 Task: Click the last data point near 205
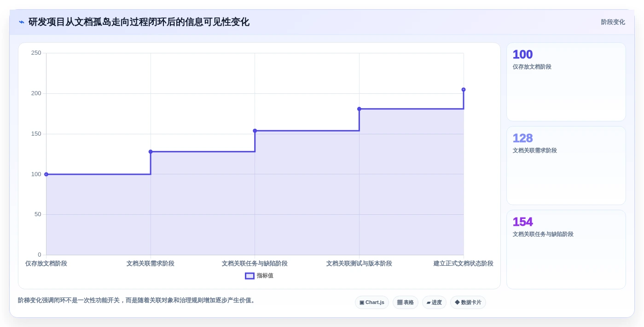click(x=464, y=90)
